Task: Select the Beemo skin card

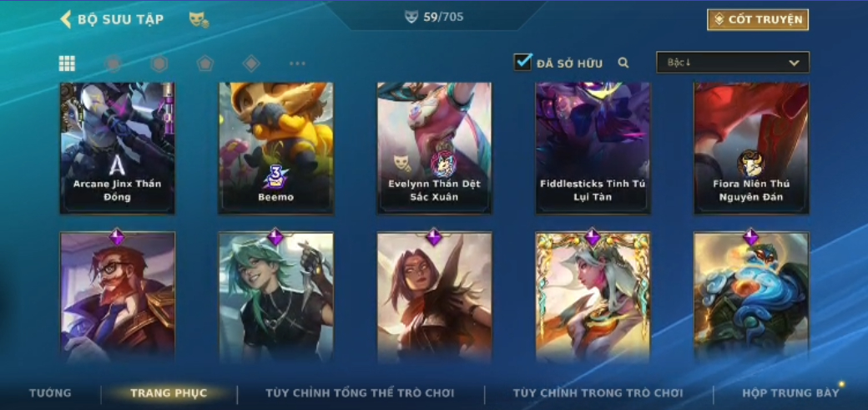Action: click(x=275, y=148)
